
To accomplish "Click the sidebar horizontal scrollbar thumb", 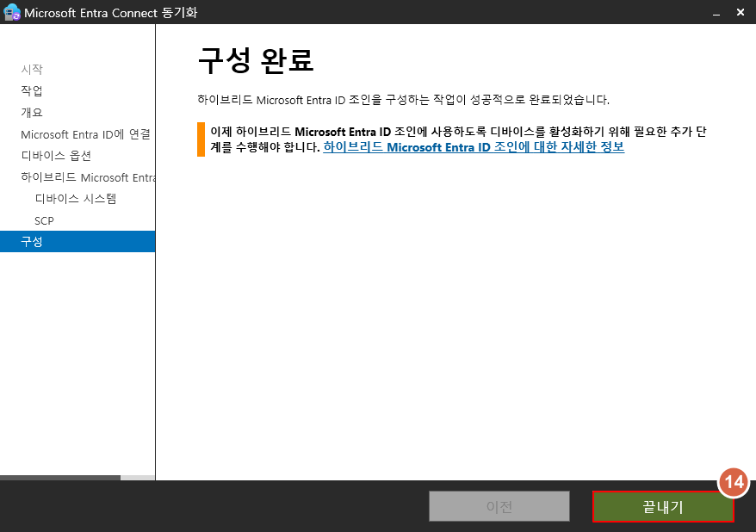I will coord(60,478).
